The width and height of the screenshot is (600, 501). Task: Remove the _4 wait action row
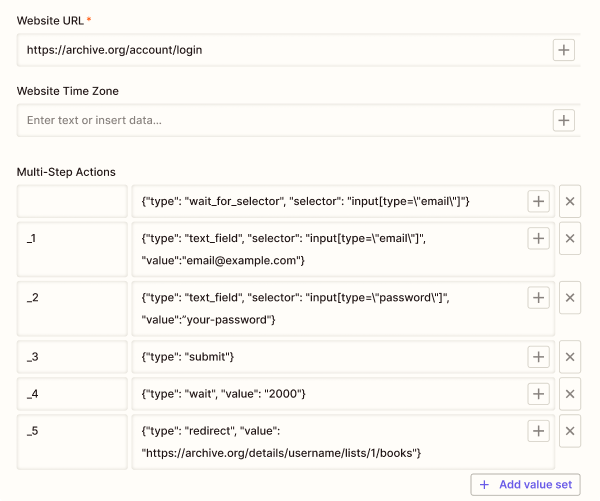click(570, 394)
